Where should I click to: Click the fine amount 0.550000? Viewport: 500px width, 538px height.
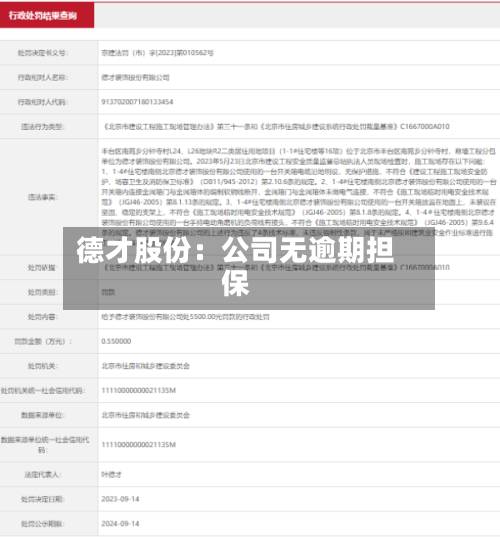tap(116, 341)
